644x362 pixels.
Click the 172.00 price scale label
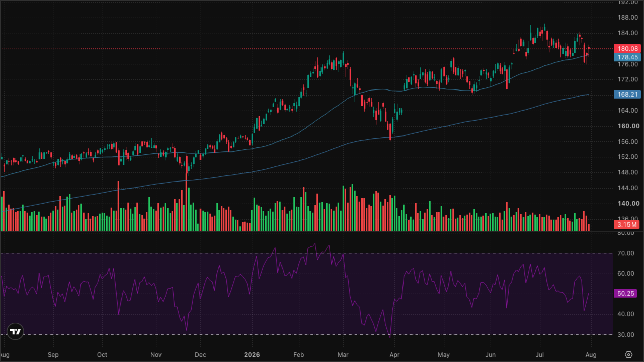[628, 79]
